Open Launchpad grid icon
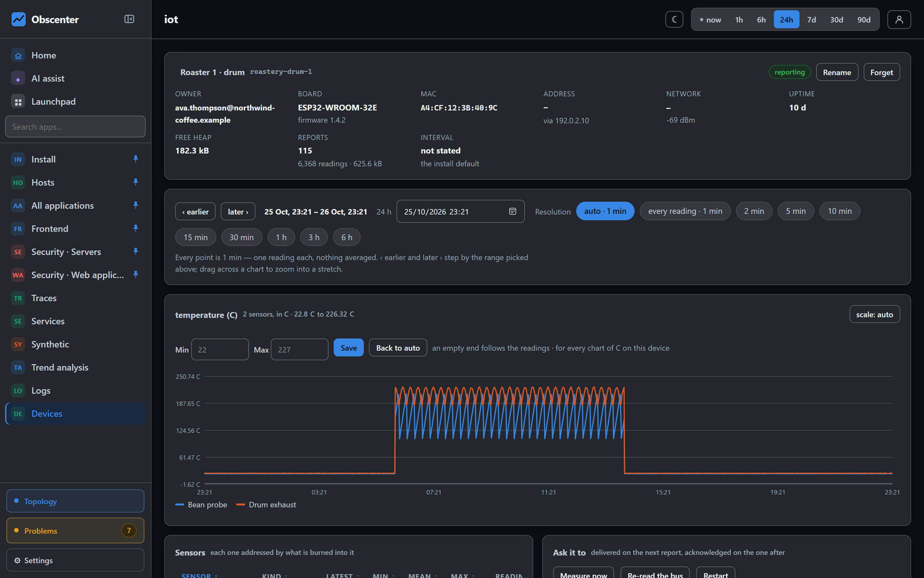This screenshot has height=578, width=924. click(18, 102)
